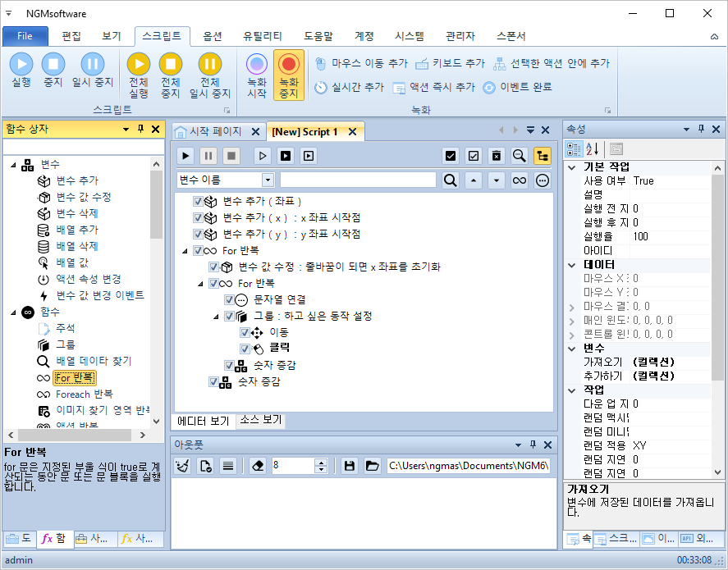Click the eraser icon in output panel
Viewport: 728px width, 570px height.
click(x=258, y=466)
